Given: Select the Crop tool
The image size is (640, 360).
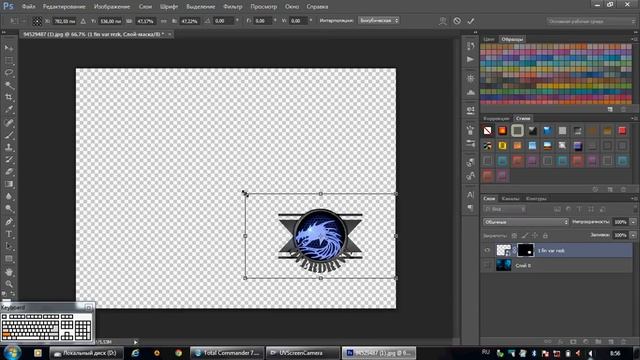Looking at the screenshot, I should (9, 97).
